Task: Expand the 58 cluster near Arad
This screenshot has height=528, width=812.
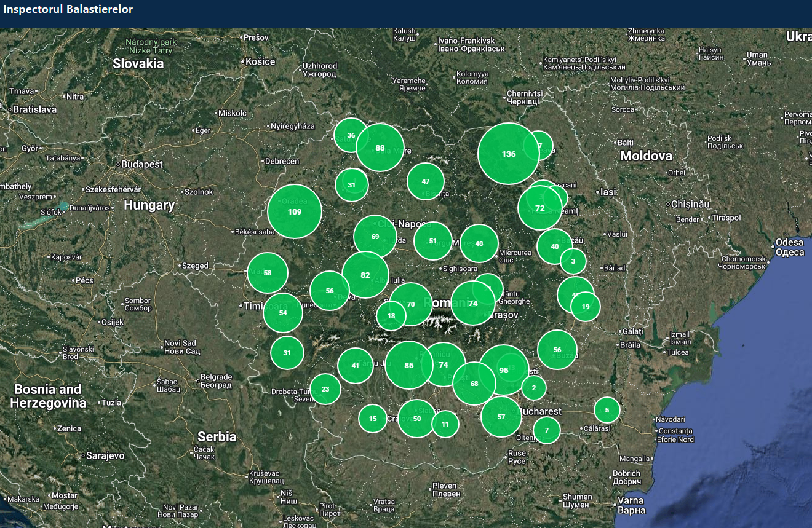Action: coord(268,272)
